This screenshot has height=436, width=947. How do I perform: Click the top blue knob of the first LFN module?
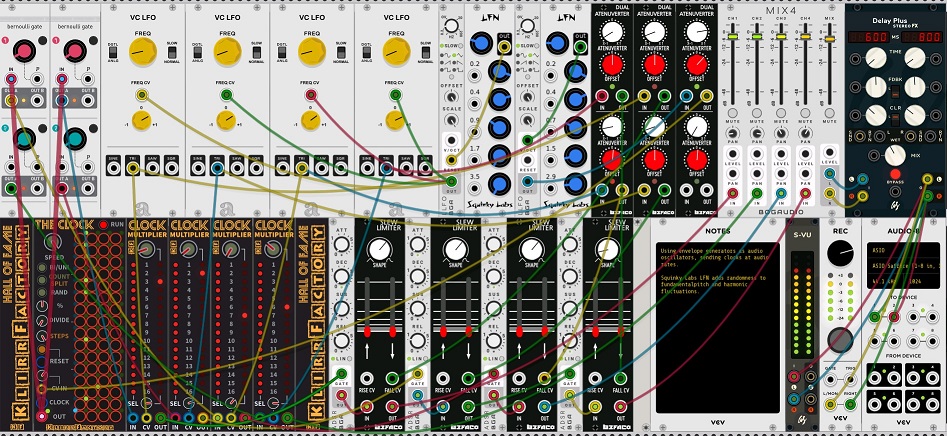tap(481, 43)
